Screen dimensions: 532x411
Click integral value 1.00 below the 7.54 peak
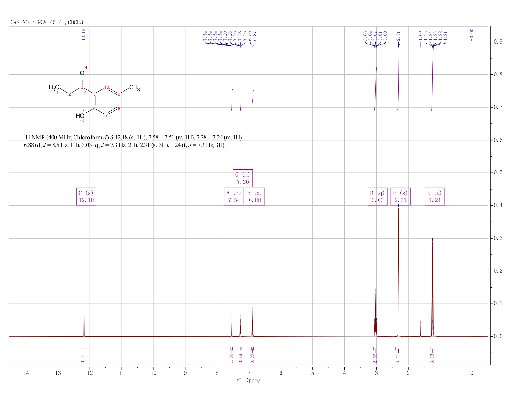pos(231,358)
